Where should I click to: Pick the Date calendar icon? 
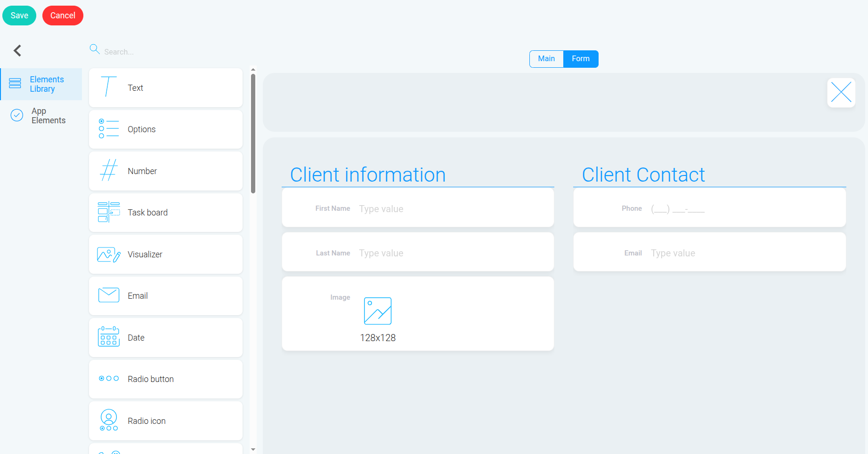click(109, 336)
